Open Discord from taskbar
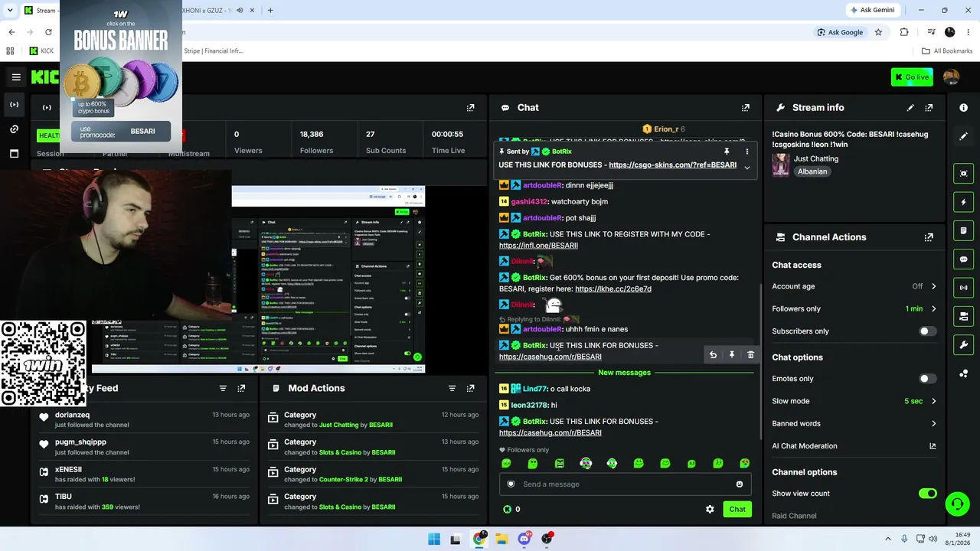 (524, 539)
